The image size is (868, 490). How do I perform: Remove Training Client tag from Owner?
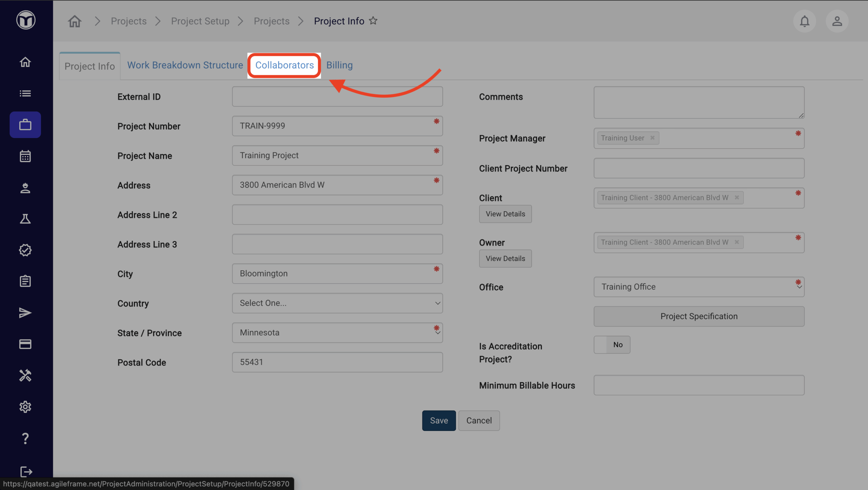click(x=737, y=242)
